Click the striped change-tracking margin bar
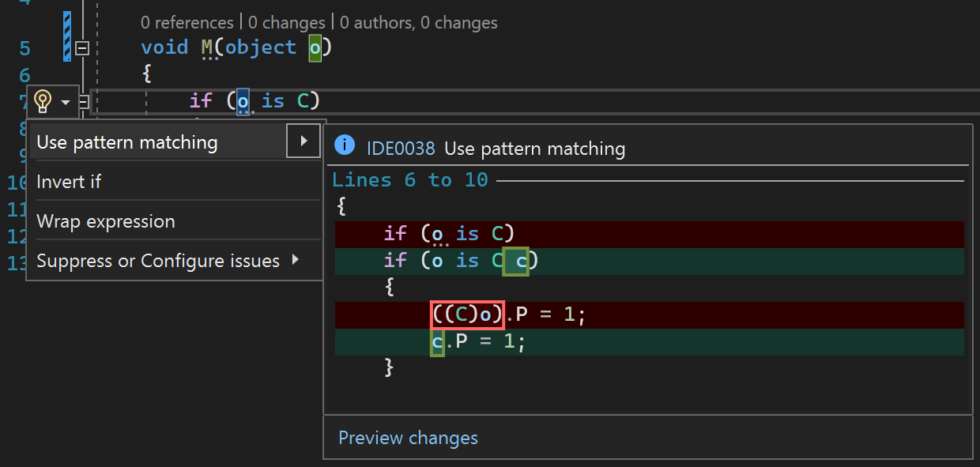This screenshot has height=467, width=980. point(66,34)
